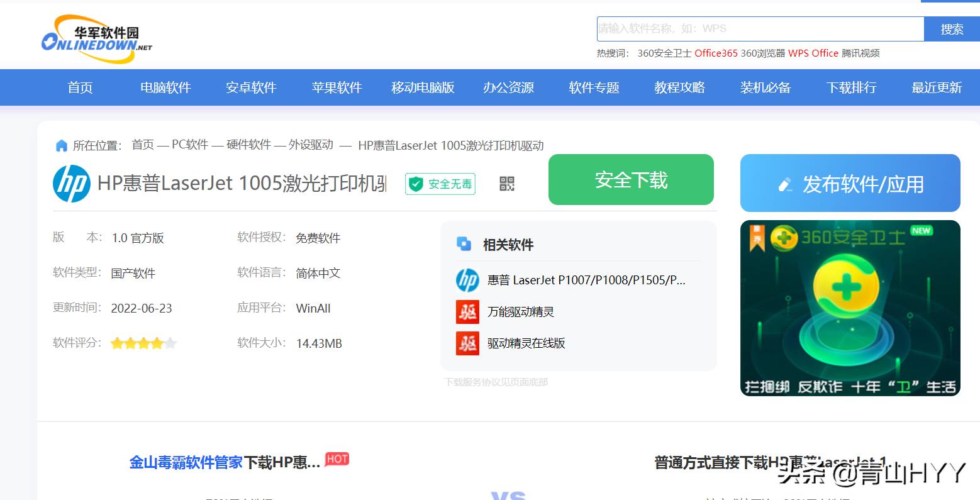Click the HOT badge next to 金山毒霸

click(337, 459)
